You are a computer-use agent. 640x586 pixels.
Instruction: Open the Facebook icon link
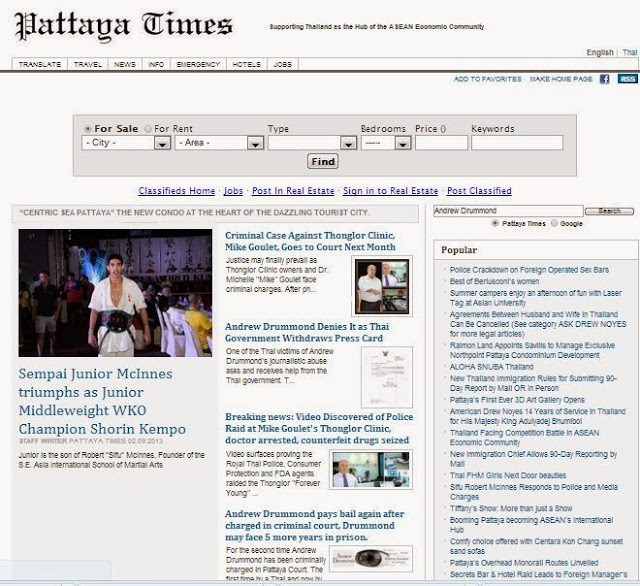point(604,79)
